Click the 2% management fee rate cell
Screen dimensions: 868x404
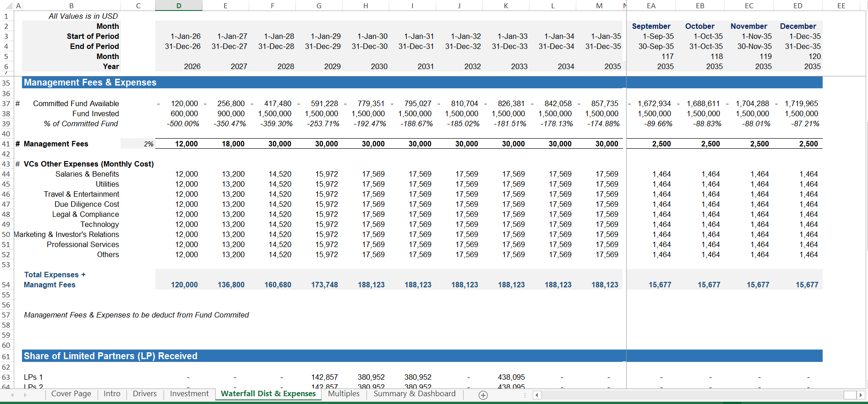tap(138, 144)
